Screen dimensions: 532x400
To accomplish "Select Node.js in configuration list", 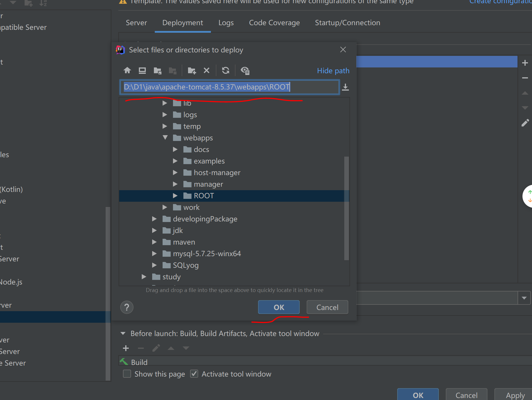I will click(11, 282).
